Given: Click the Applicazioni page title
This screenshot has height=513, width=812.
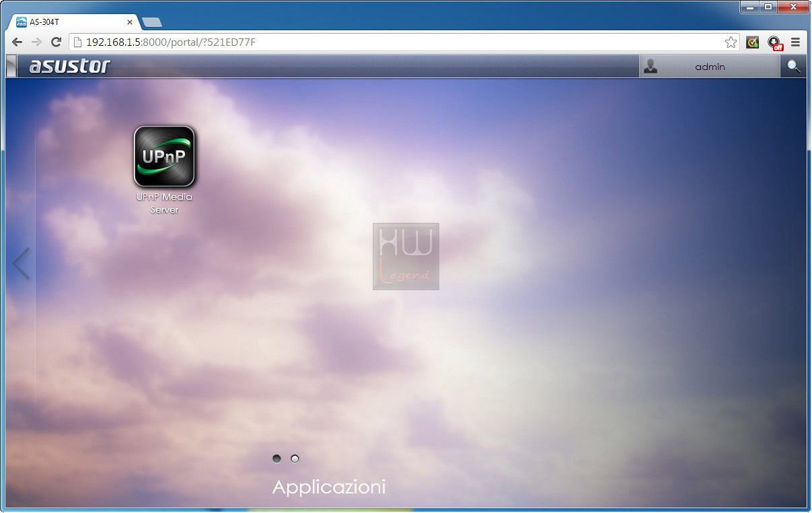Looking at the screenshot, I should [x=329, y=487].
